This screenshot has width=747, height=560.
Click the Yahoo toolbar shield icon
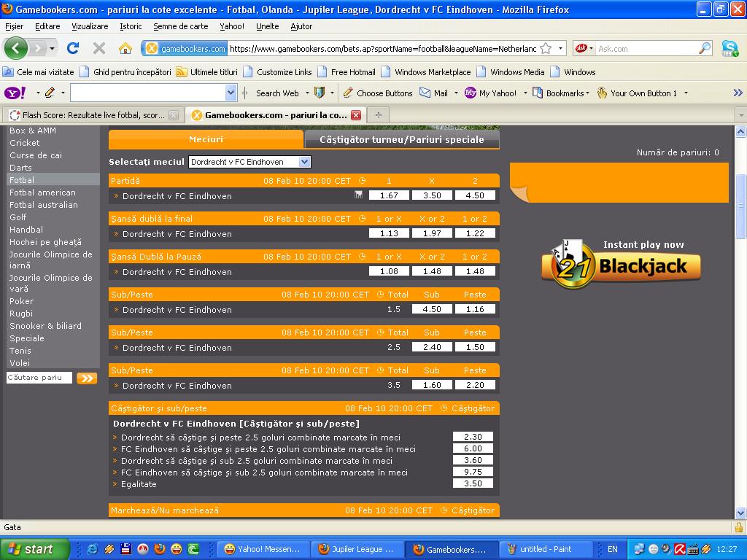pos(320,93)
